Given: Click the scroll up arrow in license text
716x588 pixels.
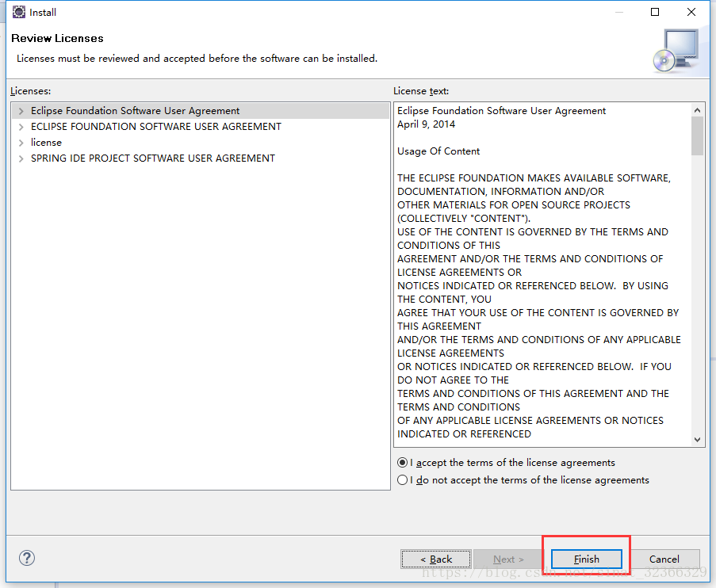Looking at the screenshot, I should 697,110.
